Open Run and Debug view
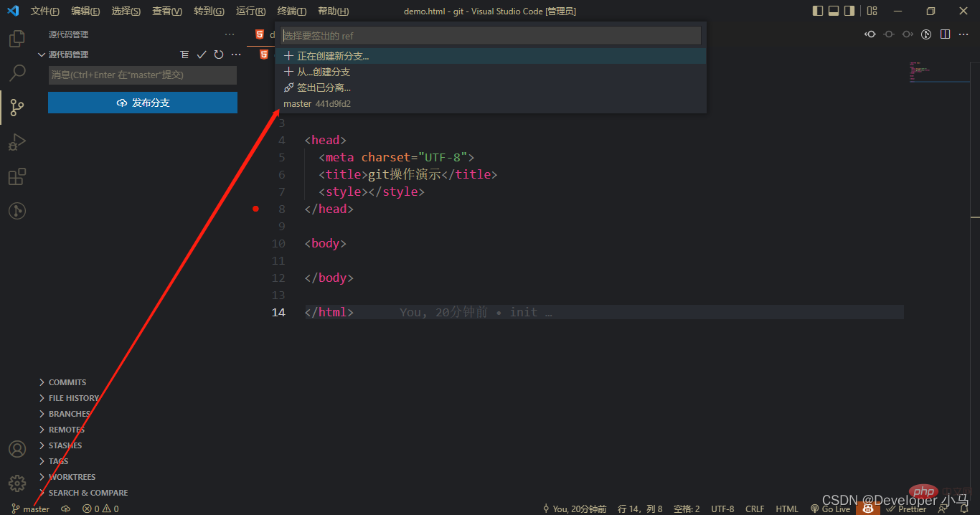The width and height of the screenshot is (980, 515). coord(17,142)
